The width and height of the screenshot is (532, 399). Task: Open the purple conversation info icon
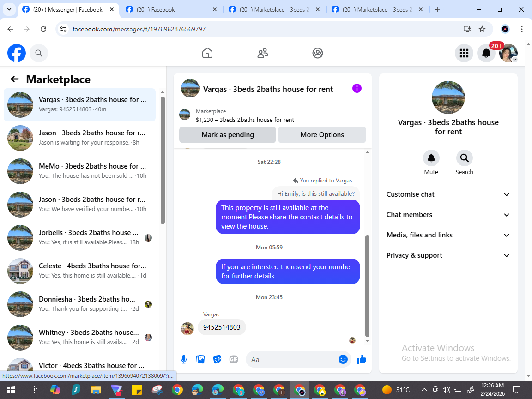357,89
